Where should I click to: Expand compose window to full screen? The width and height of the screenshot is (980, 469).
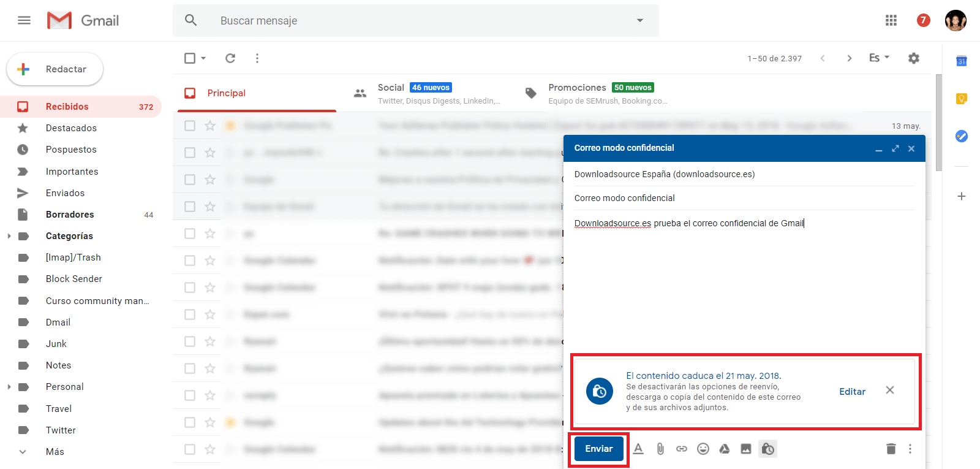coord(895,148)
